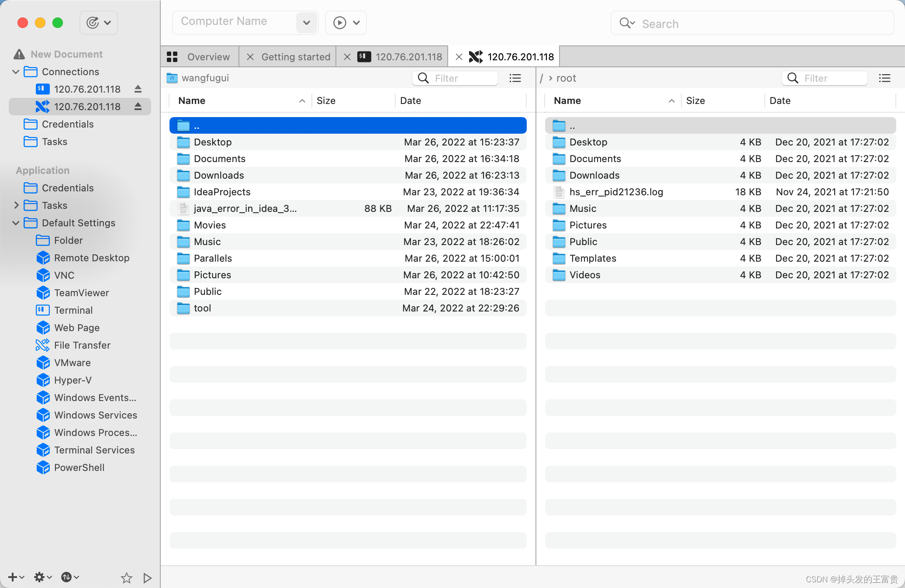Open the Computer Name dropdown arrow
The image size is (905, 588).
coord(306,22)
